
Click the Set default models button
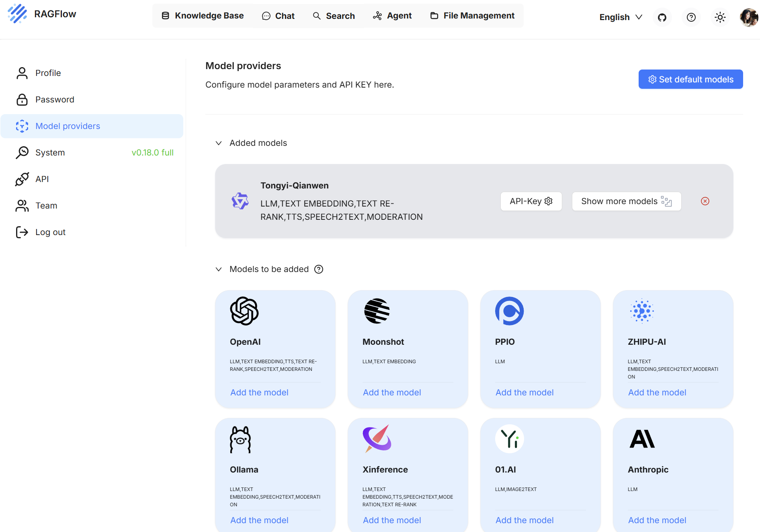tap(690, 79)
